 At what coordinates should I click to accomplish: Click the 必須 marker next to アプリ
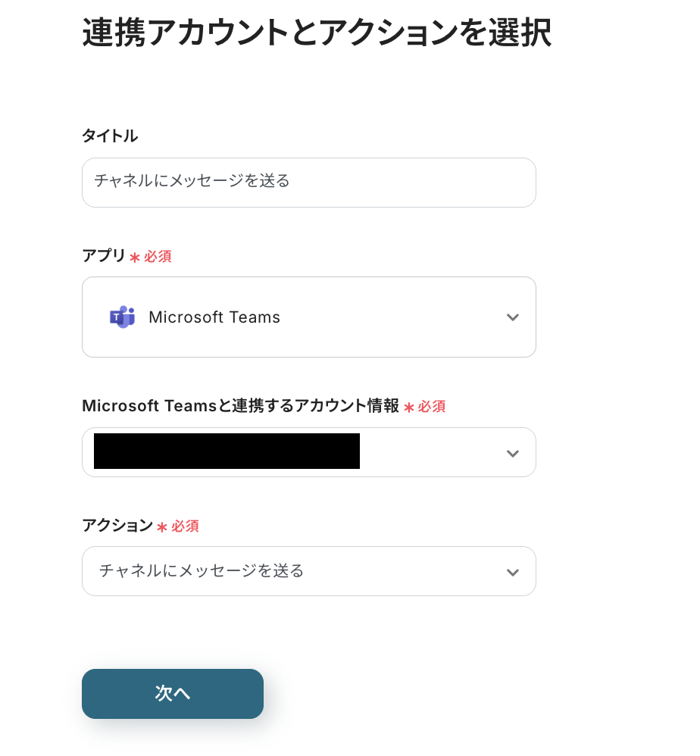(158, 257)
